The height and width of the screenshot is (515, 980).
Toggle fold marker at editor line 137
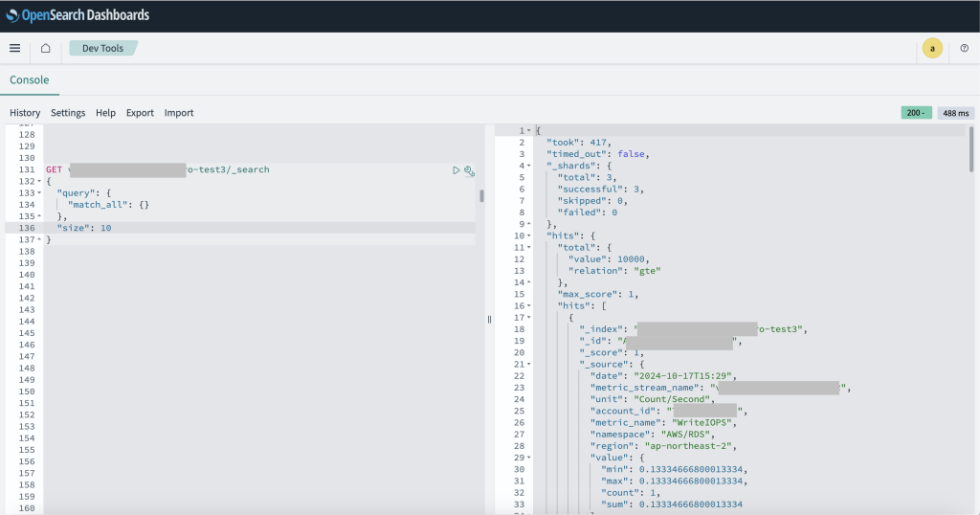[39, 240]
